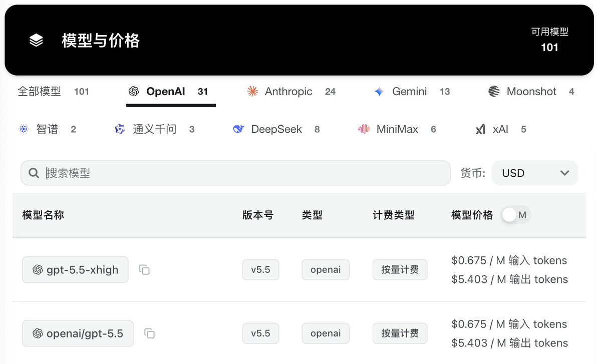Screen dimensions: 601x364
Task: Click the xAI logo icon
Action: point(481,129)
